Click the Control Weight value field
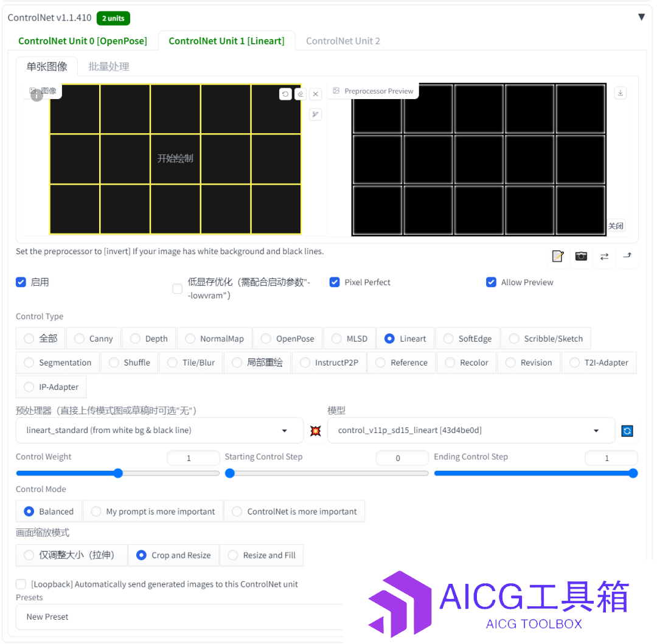 (193, 458)
